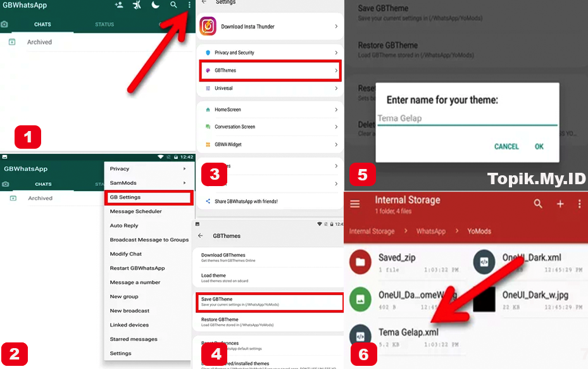Expand the Universal row chevron
The image size is (588, 369).
click(x=336, y=88)
